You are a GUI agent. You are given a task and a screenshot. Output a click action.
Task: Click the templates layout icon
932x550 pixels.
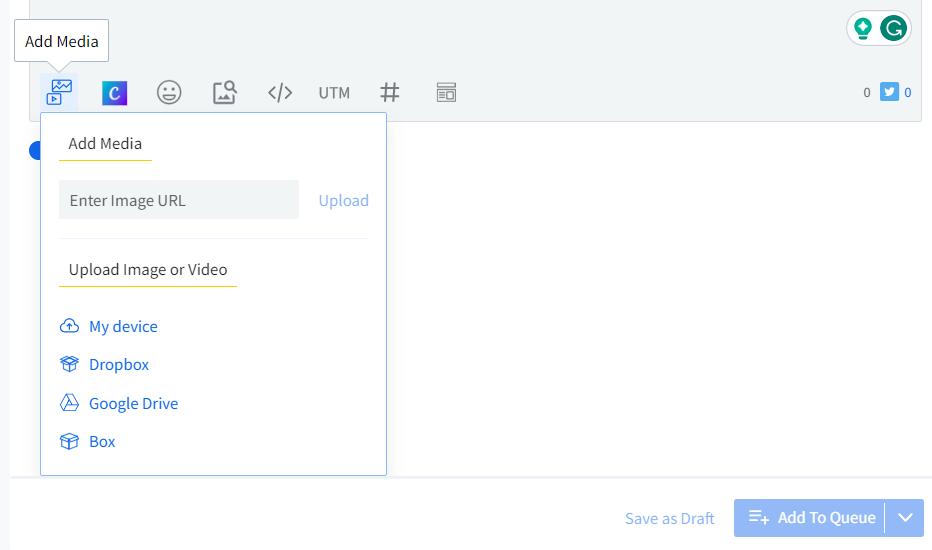click(446, 93)
